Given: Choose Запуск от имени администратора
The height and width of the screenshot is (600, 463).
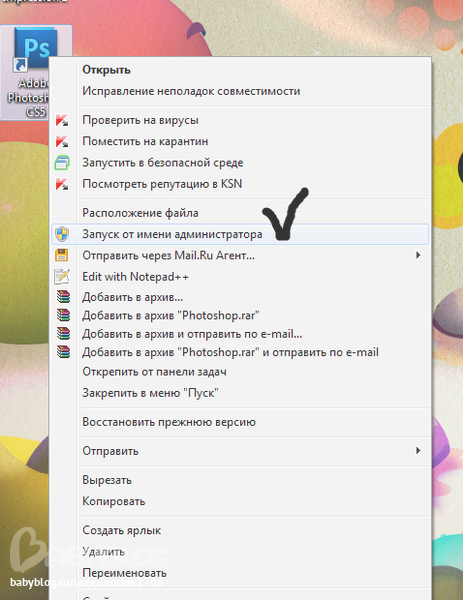Looking at the screenshot, I should point(240,234).
